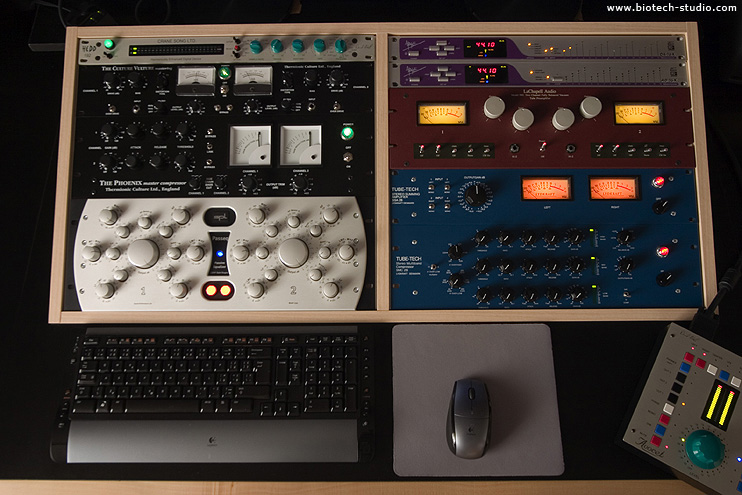Turn the large Passeq channel 1 output knob
742x495 pixels.
click(x=143, y=253)
